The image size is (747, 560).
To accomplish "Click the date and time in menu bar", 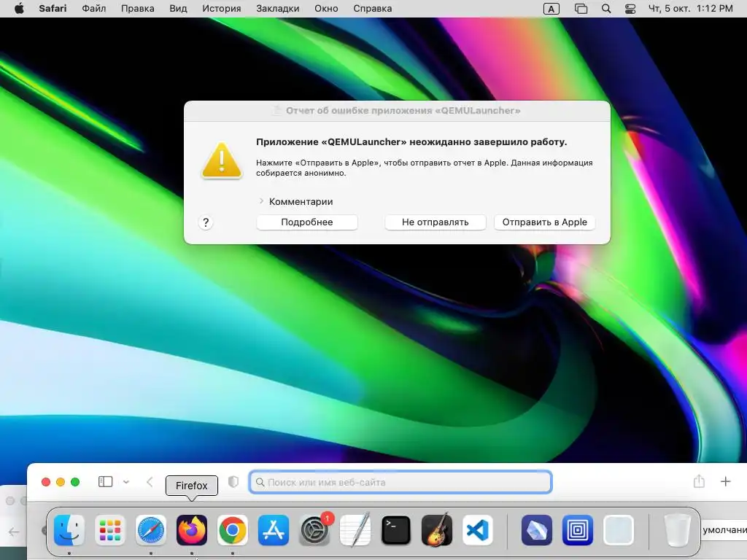I will click(x=690, y=9).
